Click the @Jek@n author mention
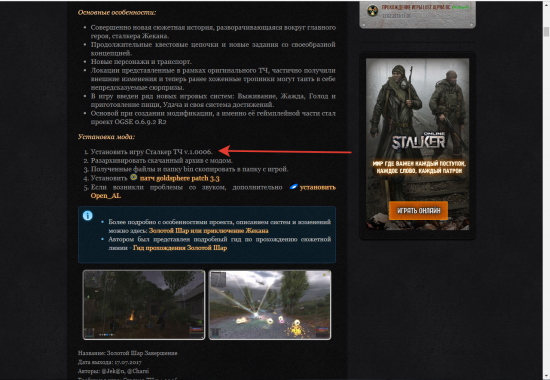This screenshot has height=380, width=550. [x=113, y=371]
